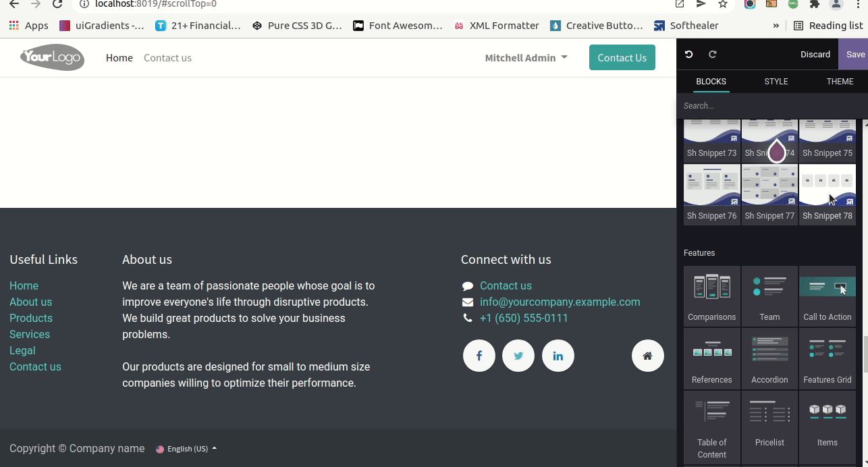Click the browser profile avatar icon

(x=836, y=4)
